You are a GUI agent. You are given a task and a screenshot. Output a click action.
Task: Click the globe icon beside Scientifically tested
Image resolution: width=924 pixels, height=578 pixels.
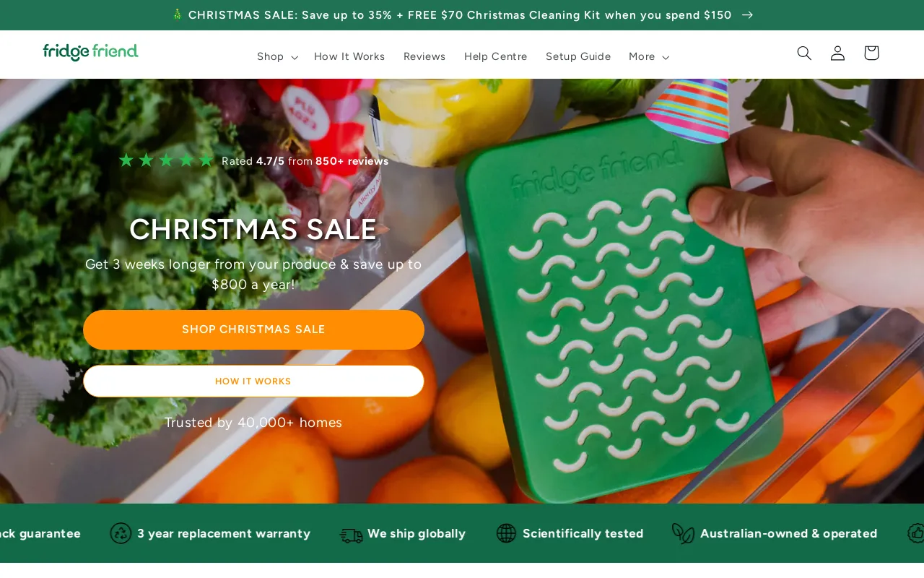coord(506,533)
